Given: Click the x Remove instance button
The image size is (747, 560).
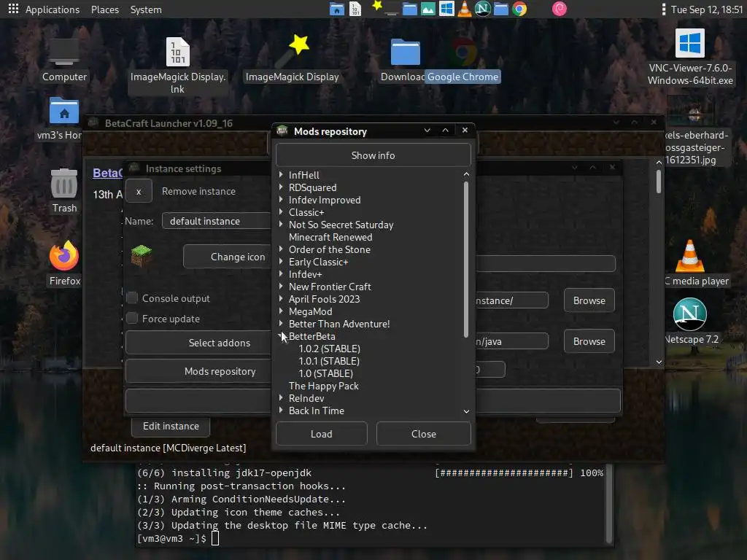Looking at the screenshot, I should click(139, 192).
